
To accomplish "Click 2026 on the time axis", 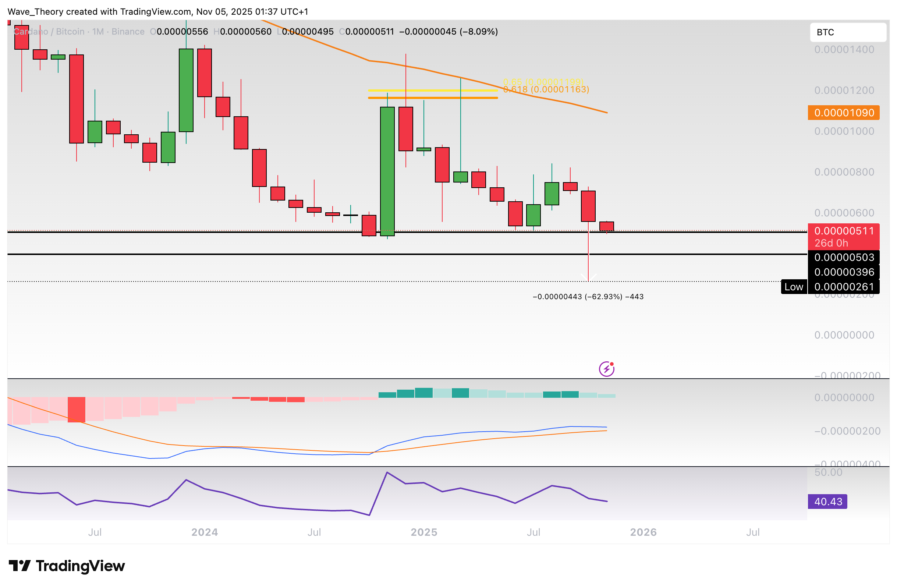I will pyautogui.click(x=643, y=532).
